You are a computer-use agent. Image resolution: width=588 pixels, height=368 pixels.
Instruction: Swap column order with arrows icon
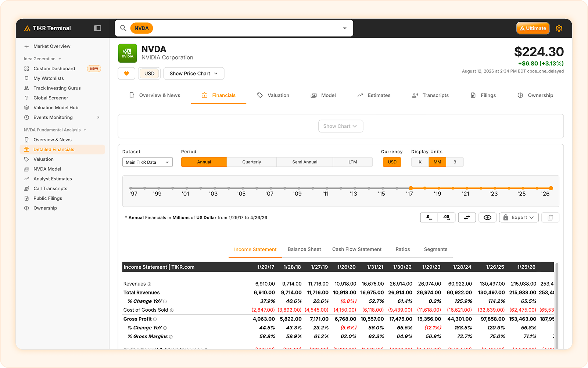pyautogui.click(x=467, y=217)
